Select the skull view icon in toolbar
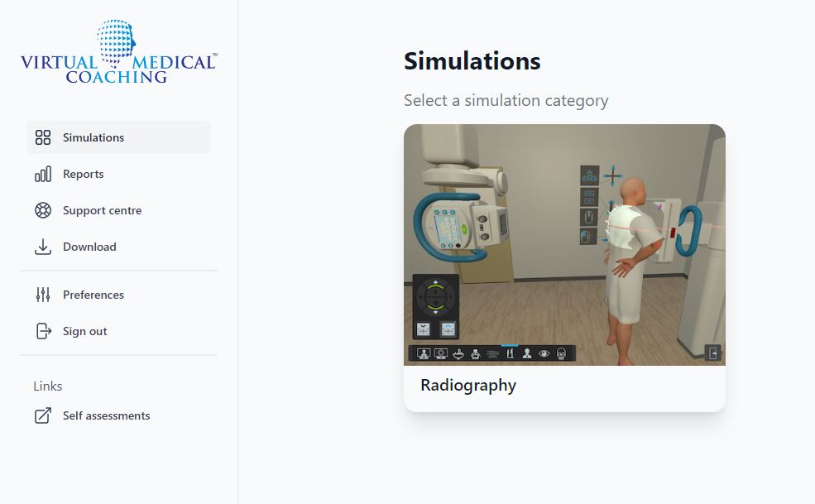The width and height of the screenshot is (815, 504). point(563,353)
